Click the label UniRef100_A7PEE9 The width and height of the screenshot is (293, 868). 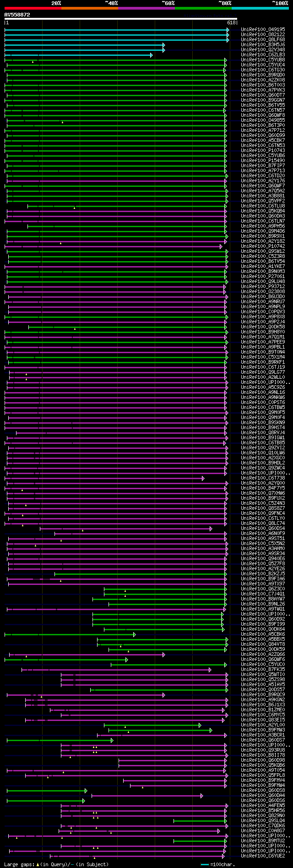263,342
